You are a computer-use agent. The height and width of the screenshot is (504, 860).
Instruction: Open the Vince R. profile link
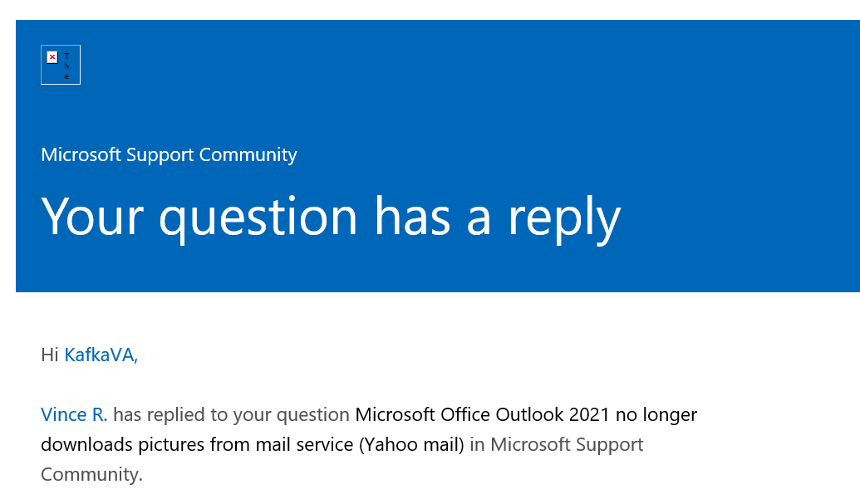pyautogui.click(x=74, y=413)
